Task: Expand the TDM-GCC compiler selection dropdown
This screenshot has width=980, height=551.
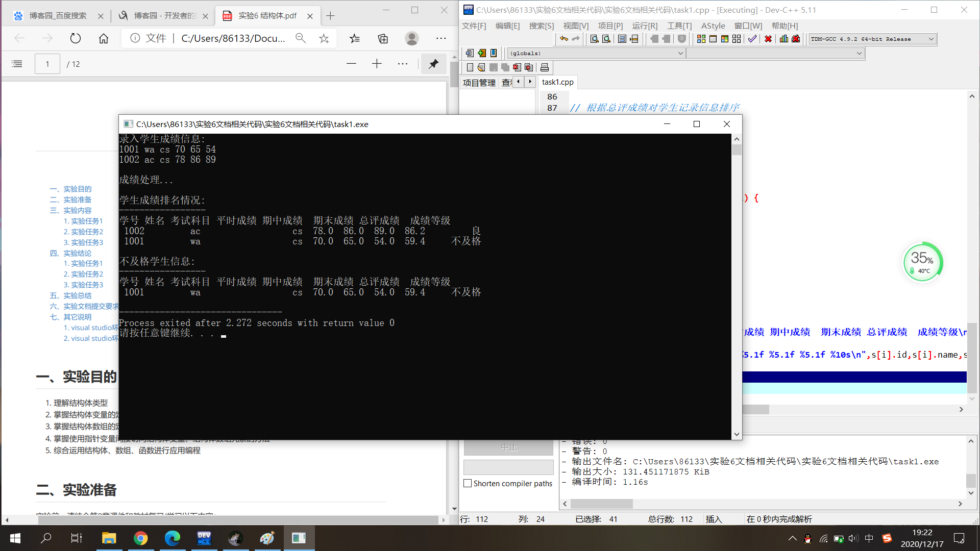Action: click(930, 39)
